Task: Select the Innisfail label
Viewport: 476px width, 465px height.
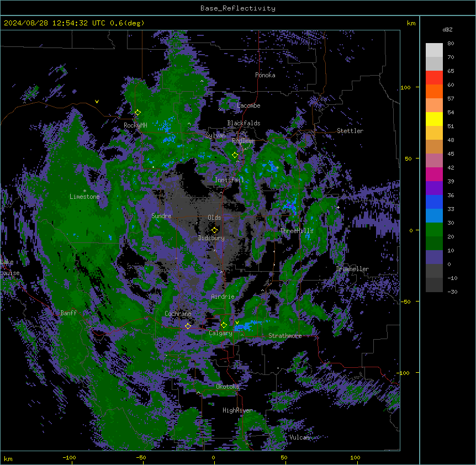Action: click(229, 180)
